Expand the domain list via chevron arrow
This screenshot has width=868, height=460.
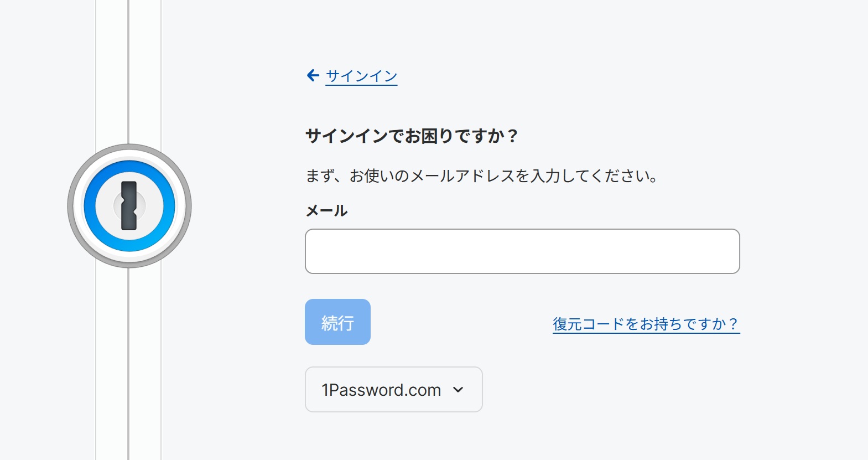[x=458, y=390]
